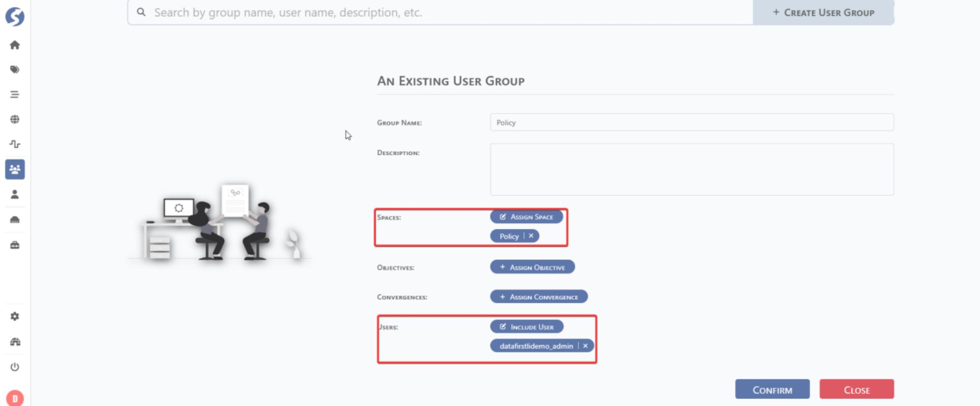
Task: Open the single user sidebar icon
Action: [x=15, y=194]
